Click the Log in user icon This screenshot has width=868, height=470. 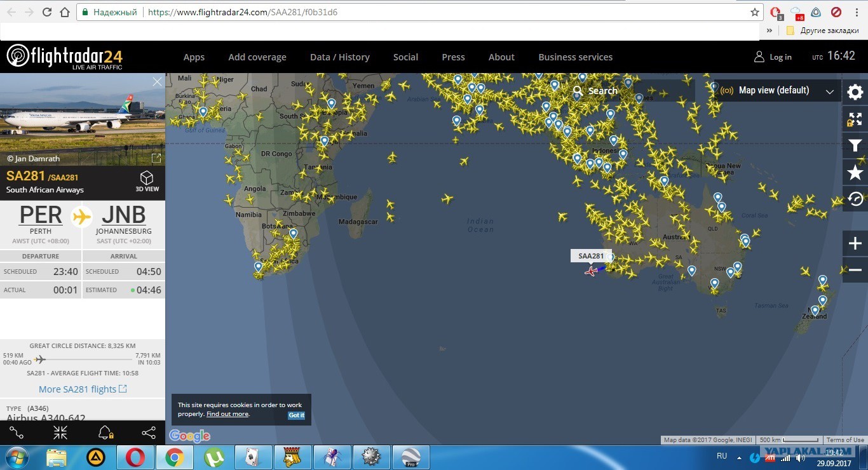(x=759, y=57)
